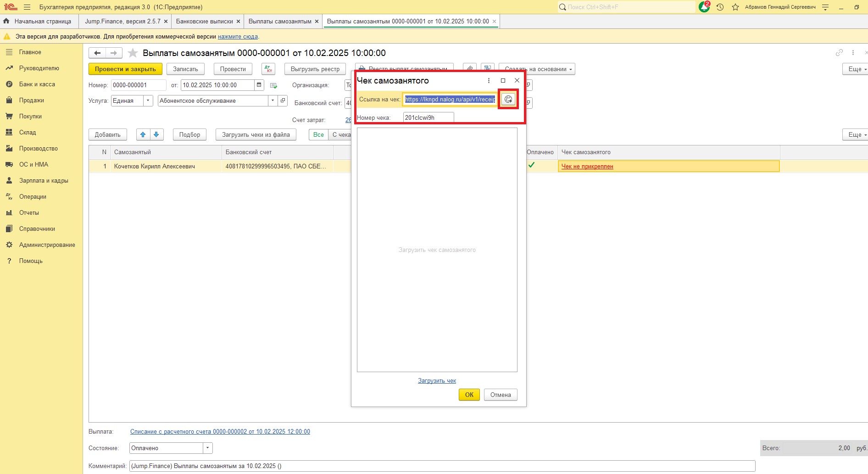Viewport: 868px width, 474px height.
Task: Click the Дт/Кт postings icon
Action: 268,69
